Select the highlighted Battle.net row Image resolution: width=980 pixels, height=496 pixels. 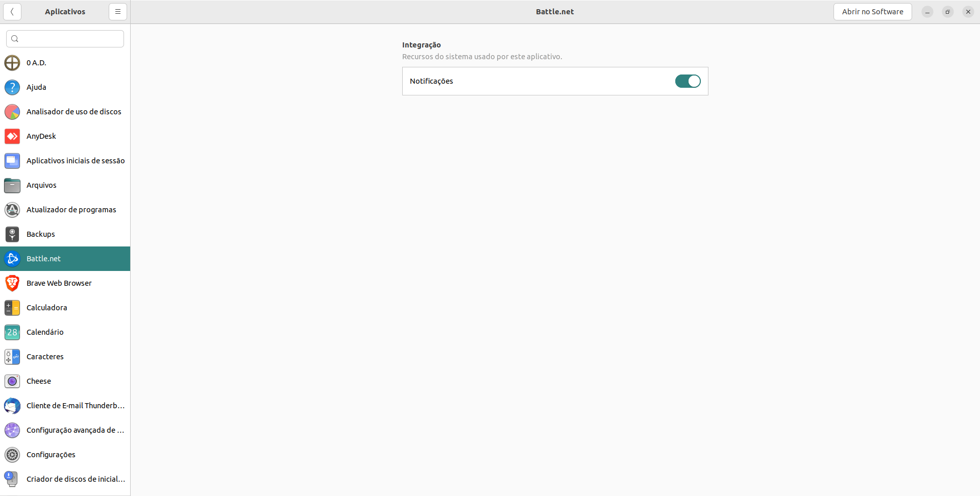(x=65, y=259)
